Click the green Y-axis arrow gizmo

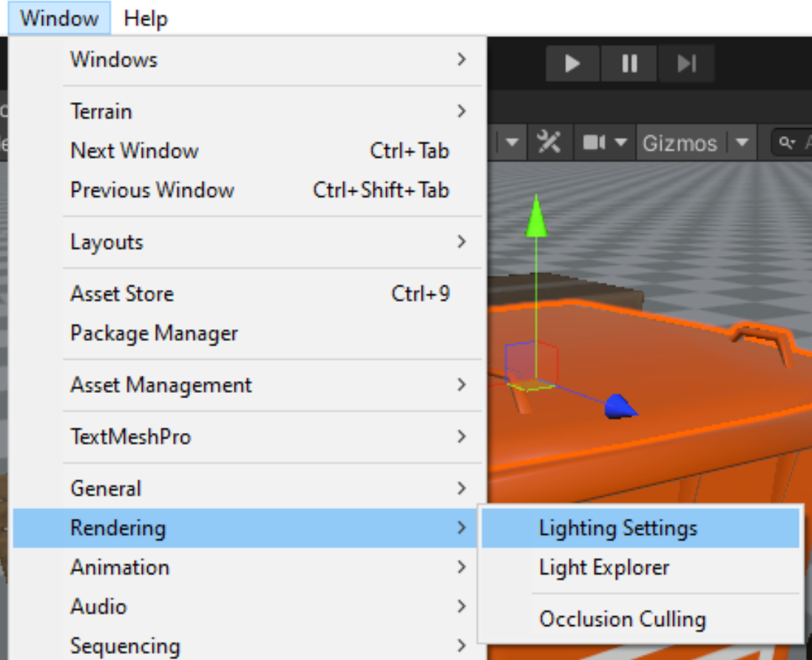tap(536, 218)
